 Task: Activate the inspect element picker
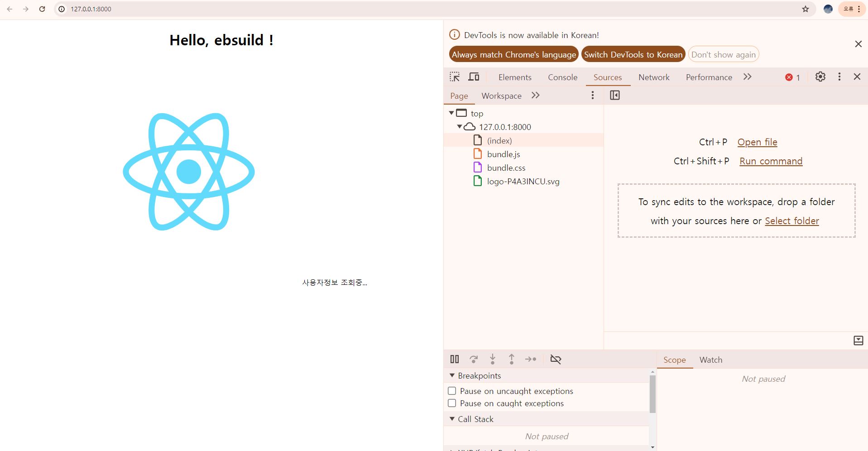(x=455, y=77)
